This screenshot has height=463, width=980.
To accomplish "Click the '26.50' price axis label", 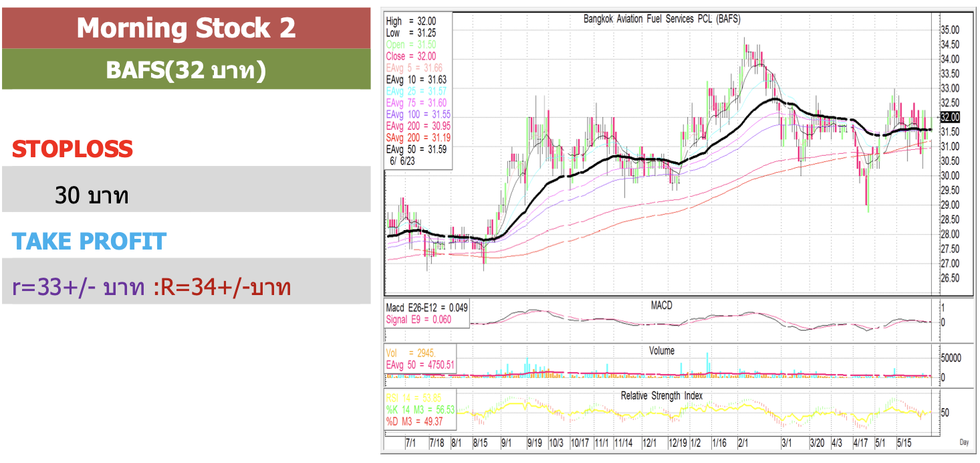I will click(950, 278).
